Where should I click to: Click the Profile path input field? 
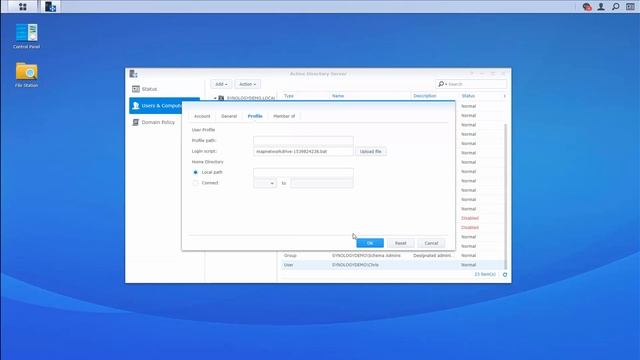coord(303,141)
